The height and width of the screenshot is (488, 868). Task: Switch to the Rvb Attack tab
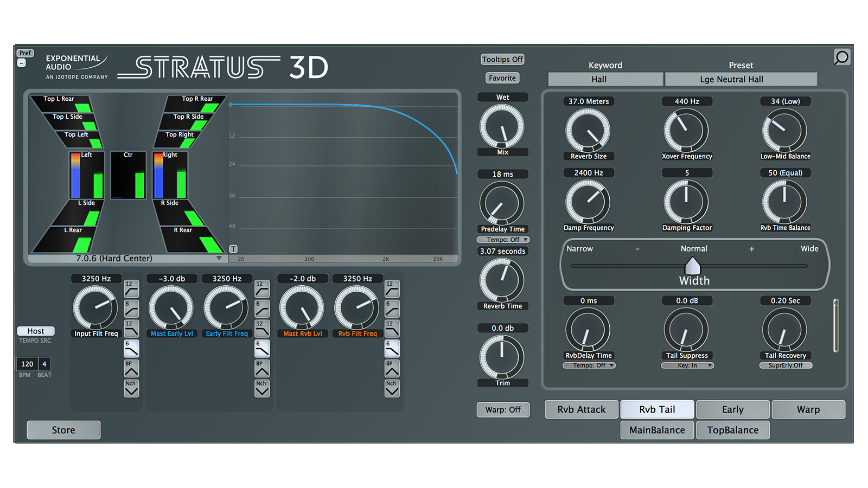click(581, 410)
